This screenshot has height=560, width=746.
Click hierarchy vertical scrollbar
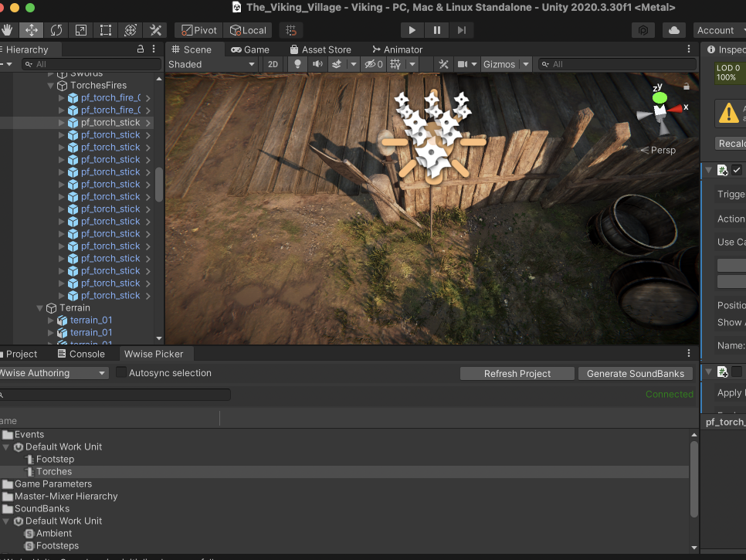tap(159, 184)
